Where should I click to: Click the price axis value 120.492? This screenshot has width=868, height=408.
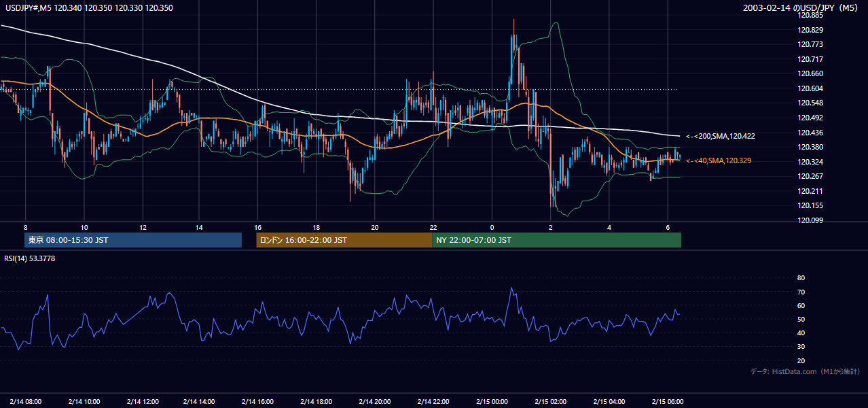click(811, 118)
